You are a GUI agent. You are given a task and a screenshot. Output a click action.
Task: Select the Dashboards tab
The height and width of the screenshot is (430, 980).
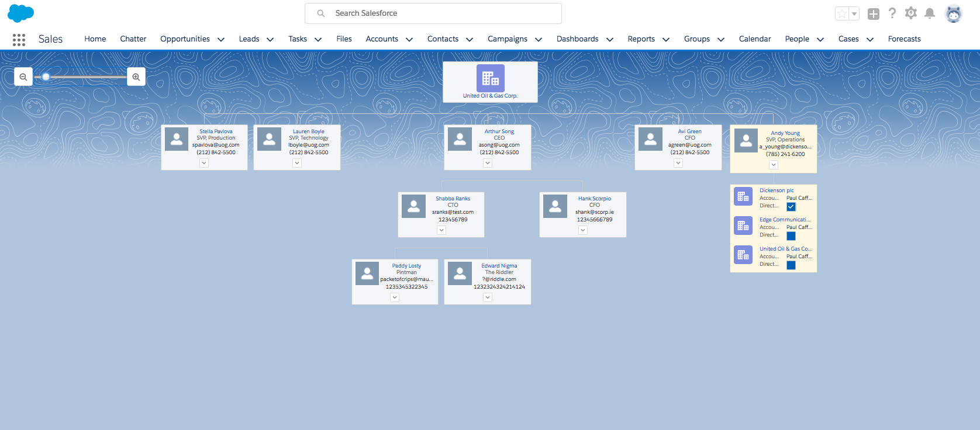(577, 39)
